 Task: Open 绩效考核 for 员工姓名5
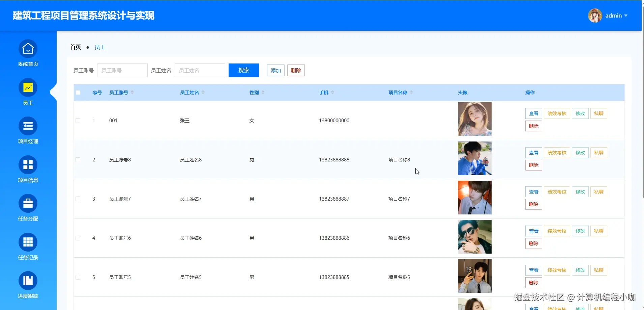(557, 270)
